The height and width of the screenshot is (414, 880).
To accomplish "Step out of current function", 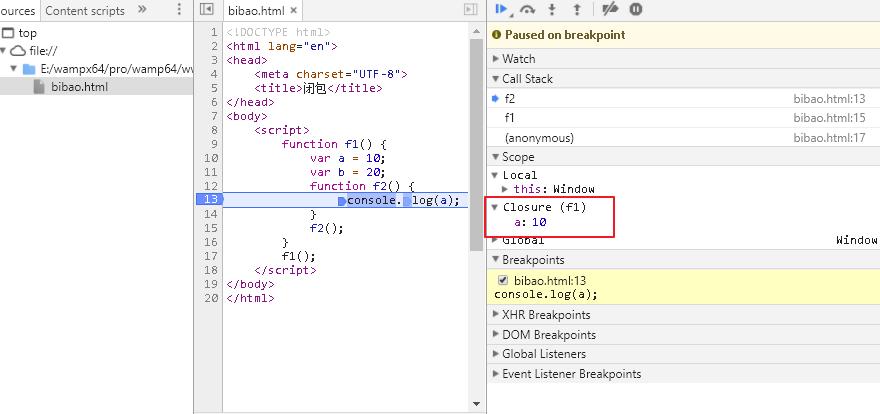I will (x=576, y=9).
